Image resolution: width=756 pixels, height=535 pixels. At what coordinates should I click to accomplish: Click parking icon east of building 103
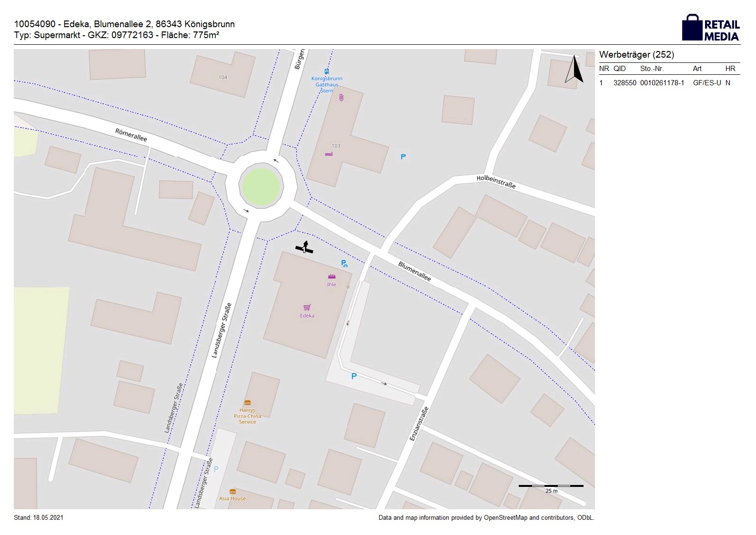403,157
